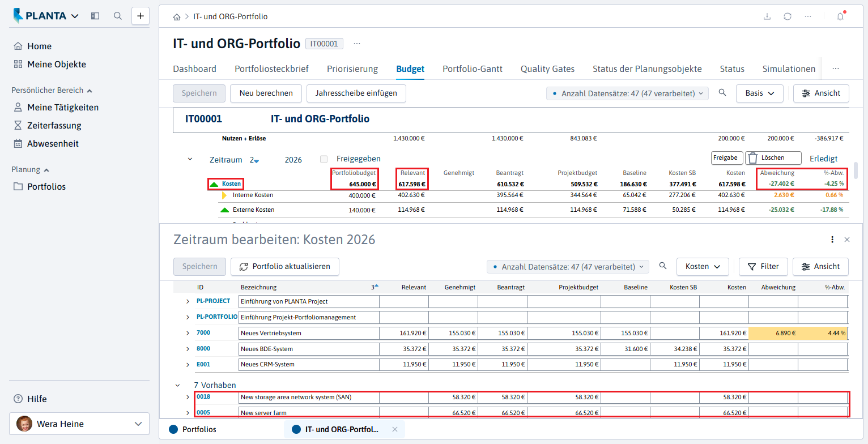Viewport: 868px width, 444px height.
Task: Refresh using the circular arrows icon
Action: click(x=788, y=16)
